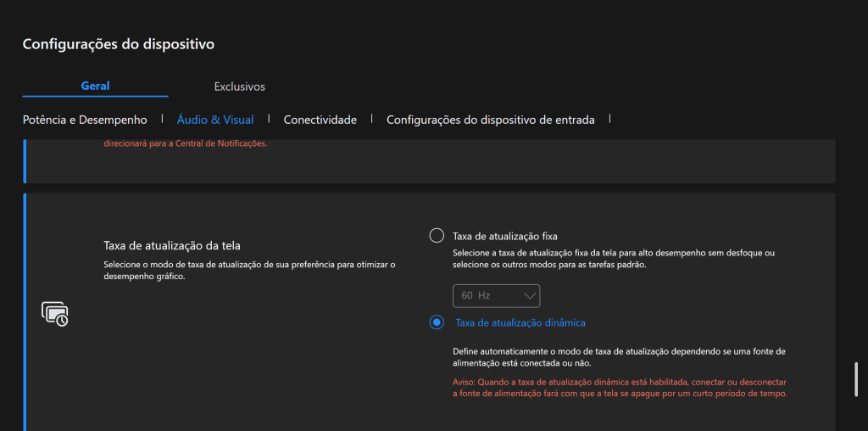Image resolution: width=868 pixels, height=431 pixels.
Task: Click the dynamic refresh rate description text
Action: 619,356
